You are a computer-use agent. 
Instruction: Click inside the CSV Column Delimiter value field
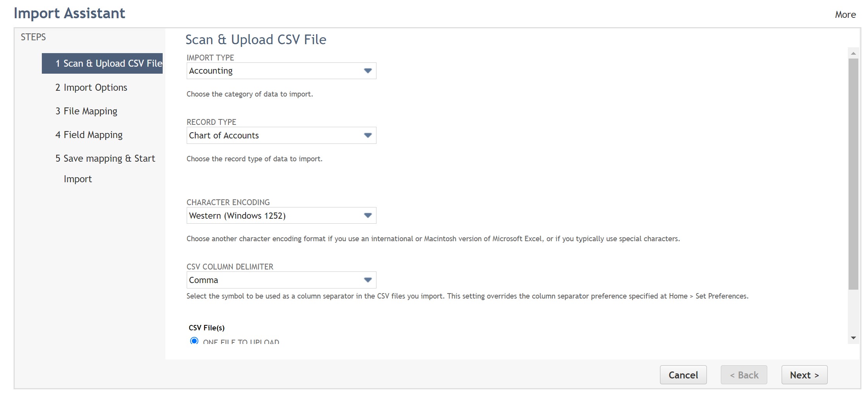tap(271, 280)
